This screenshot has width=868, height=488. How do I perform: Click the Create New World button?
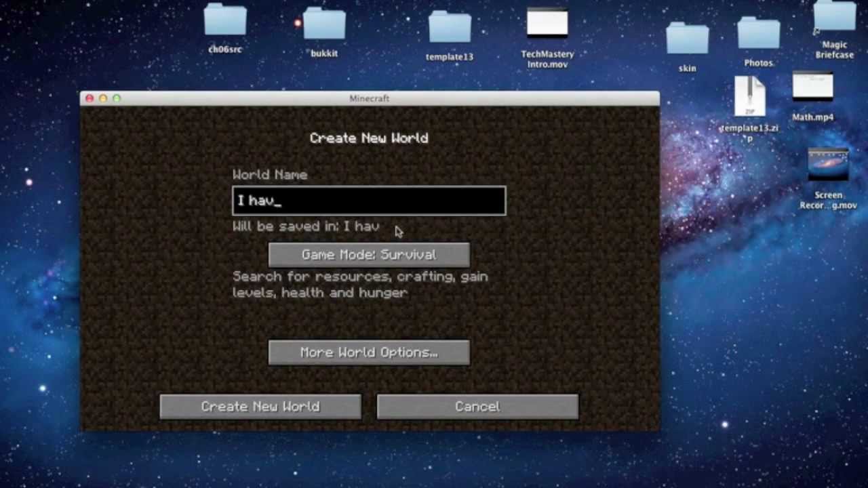[x=260, y=407]
